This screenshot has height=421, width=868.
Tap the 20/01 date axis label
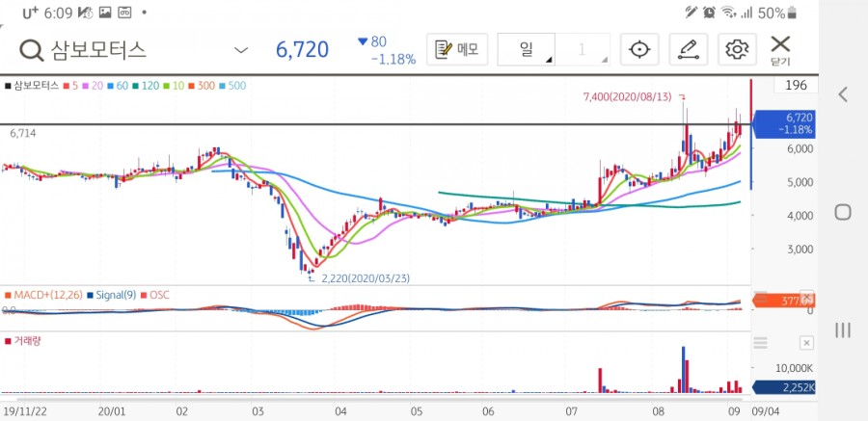(x=111, y=411)
